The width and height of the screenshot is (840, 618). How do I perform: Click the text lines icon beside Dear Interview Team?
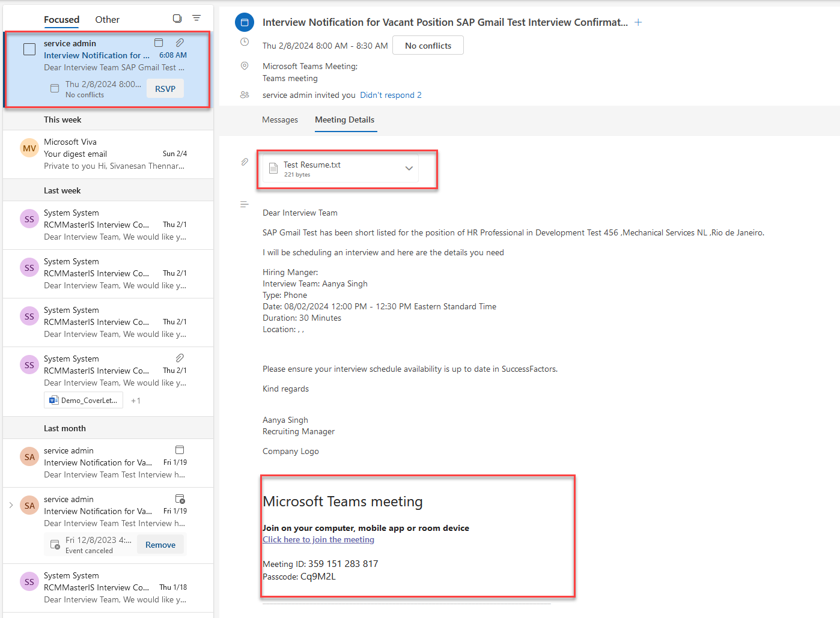pos(245,205)
